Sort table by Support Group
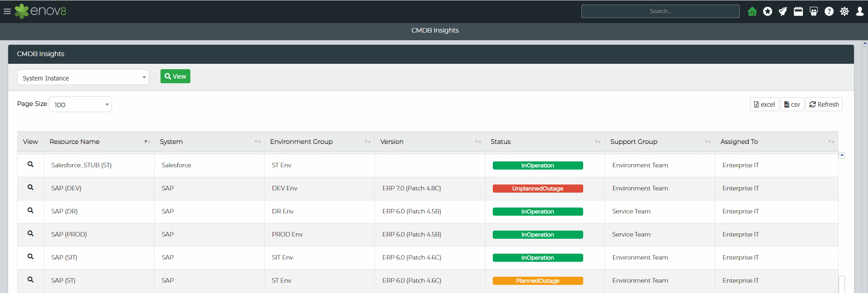Viewport: 868px width, 293px height. 660,142
